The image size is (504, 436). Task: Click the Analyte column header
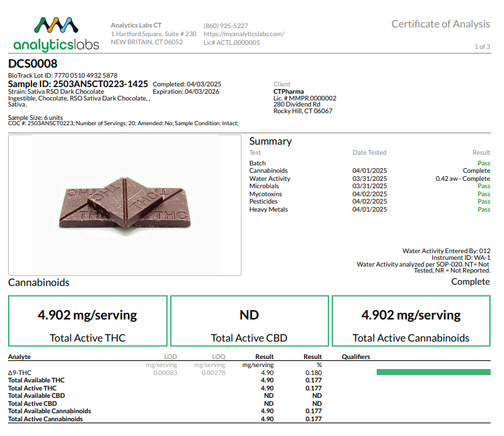coord(19,357)
